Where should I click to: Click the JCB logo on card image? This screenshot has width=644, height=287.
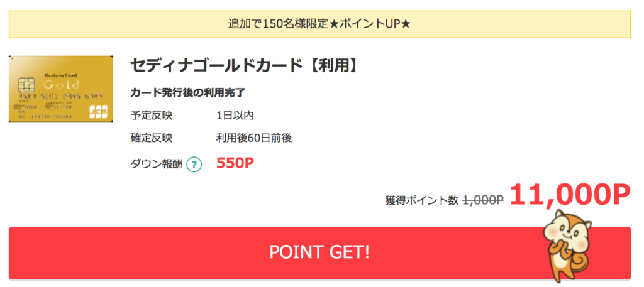click(x=98, y=112)
